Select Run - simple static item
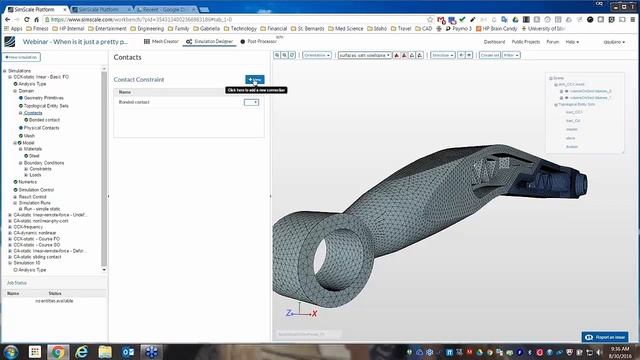The image size is (640, 360). point(42,209)
